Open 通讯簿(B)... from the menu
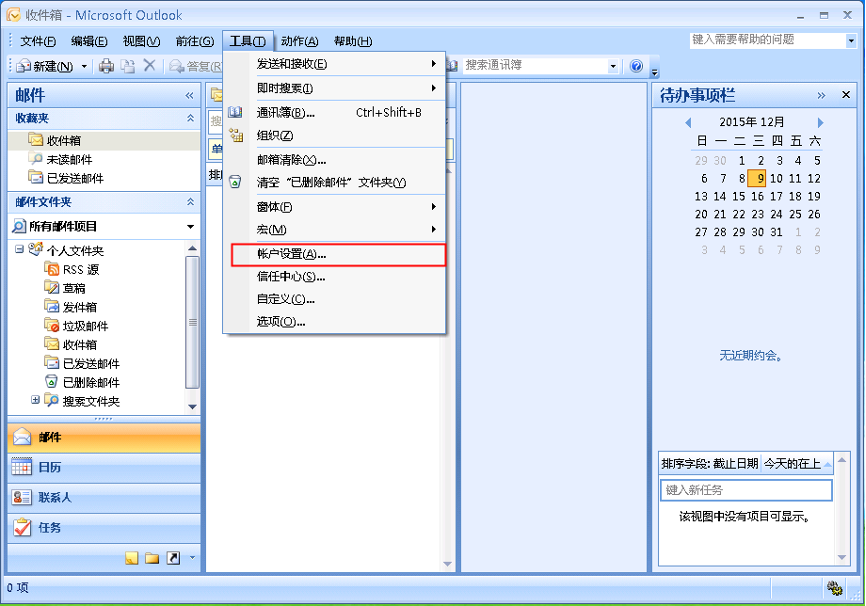This screenshot has width=866, height=606. point(286,113)
